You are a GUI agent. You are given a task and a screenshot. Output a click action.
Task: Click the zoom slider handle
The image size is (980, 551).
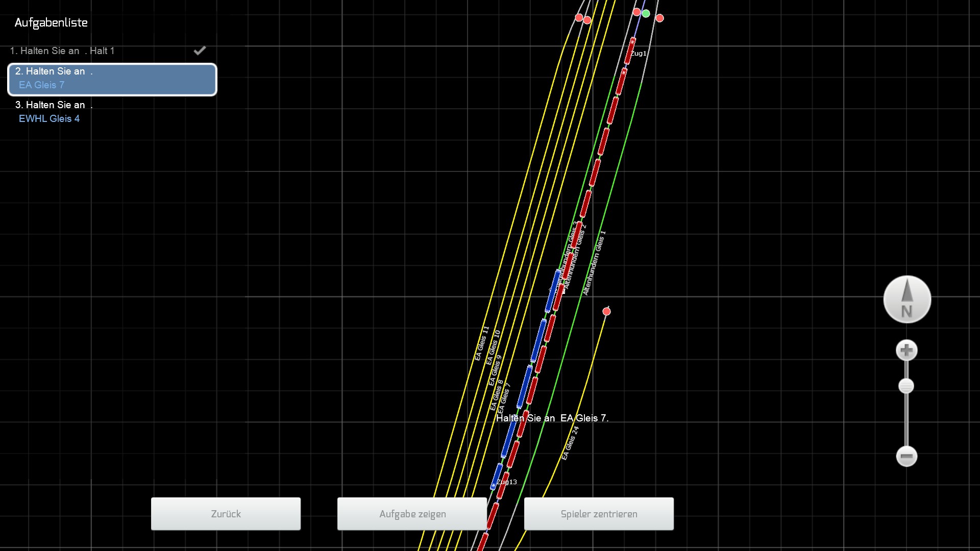(906, 386)
